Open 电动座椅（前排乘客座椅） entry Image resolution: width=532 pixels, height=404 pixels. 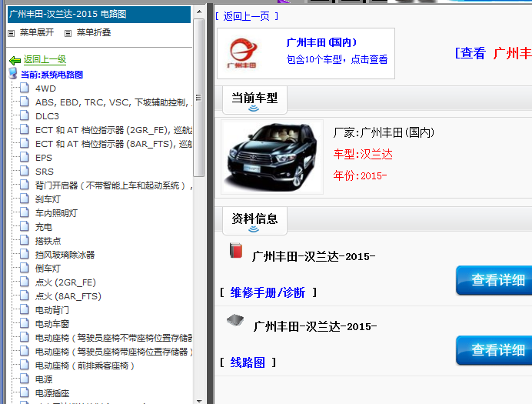tap(85, 366)
